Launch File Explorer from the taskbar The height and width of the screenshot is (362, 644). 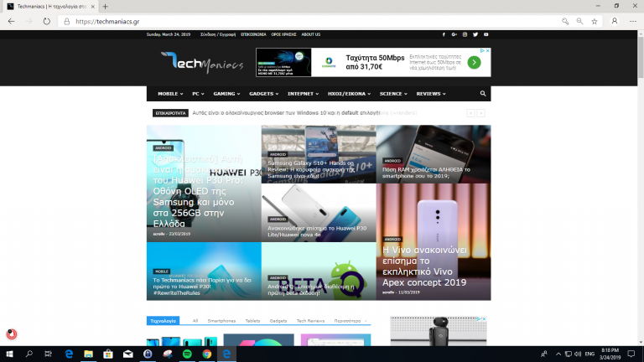[88, 354]
